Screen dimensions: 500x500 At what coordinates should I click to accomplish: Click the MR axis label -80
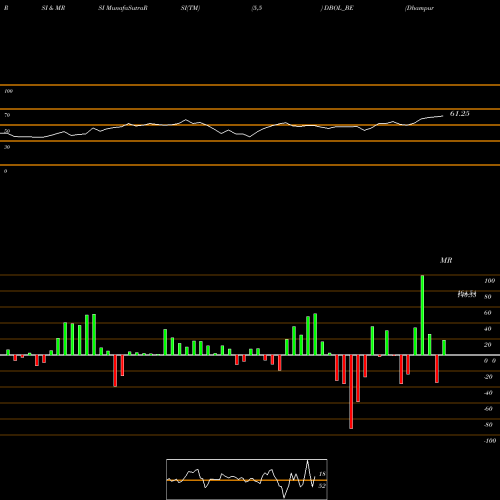click(488, 425)
